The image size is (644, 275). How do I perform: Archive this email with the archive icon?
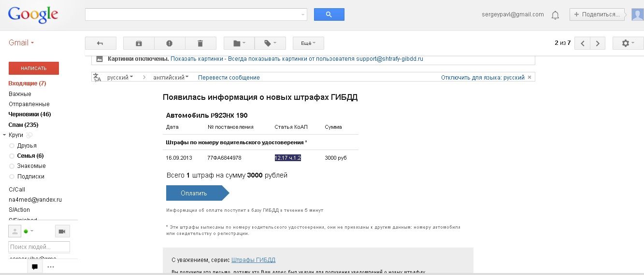pos(139,43)
